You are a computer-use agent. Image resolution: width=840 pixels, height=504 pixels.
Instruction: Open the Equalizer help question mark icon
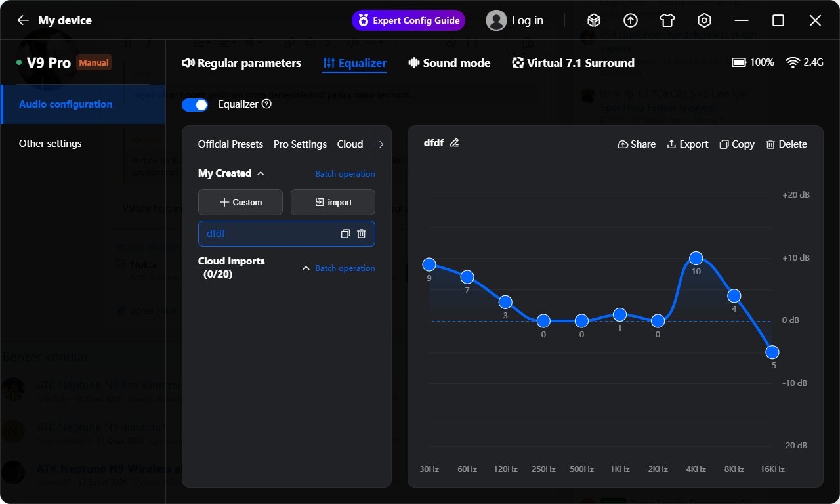266,104
